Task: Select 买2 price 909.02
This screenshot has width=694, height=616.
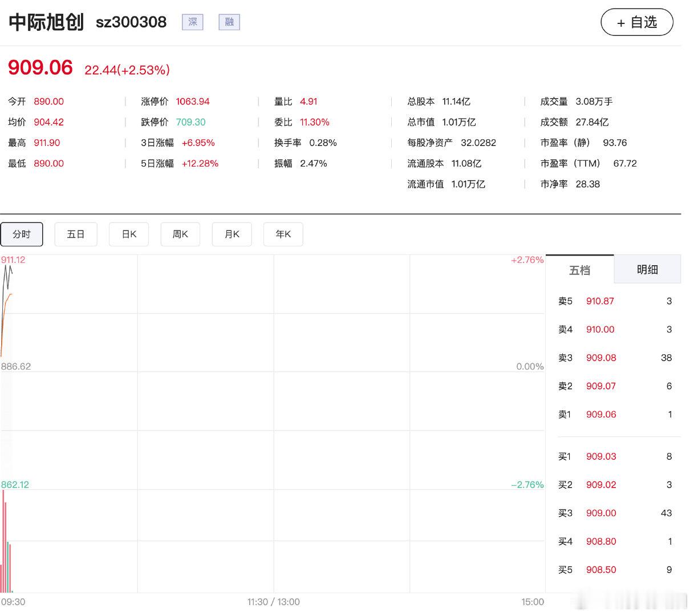Action: pos(601,485)
